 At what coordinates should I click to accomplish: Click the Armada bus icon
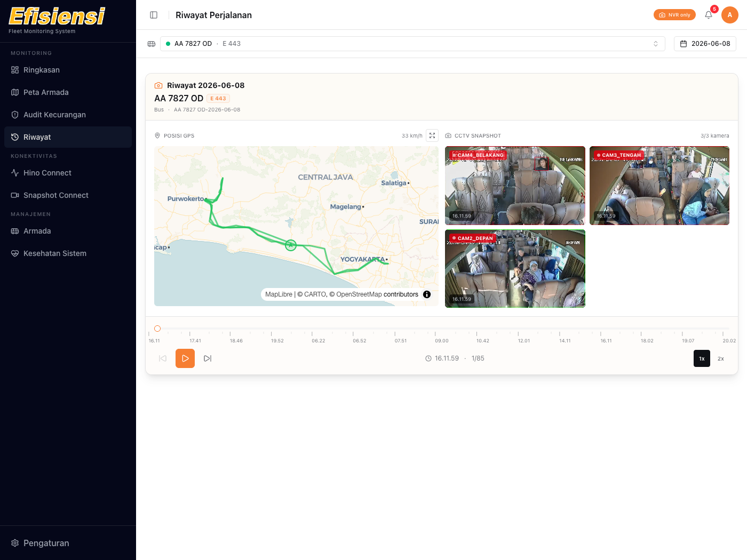coord(15,231)
